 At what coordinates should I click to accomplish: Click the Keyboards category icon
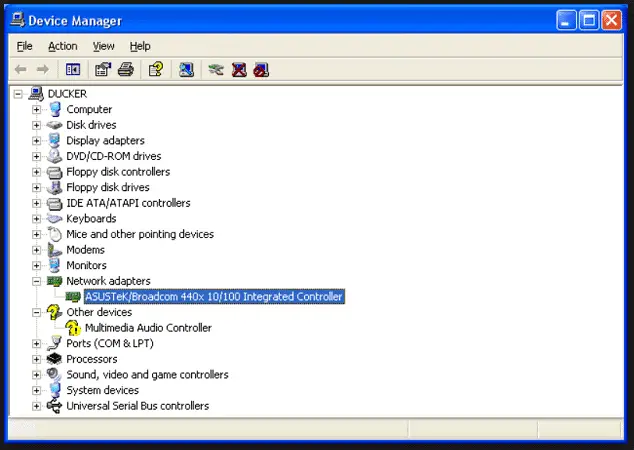(54, 218)
